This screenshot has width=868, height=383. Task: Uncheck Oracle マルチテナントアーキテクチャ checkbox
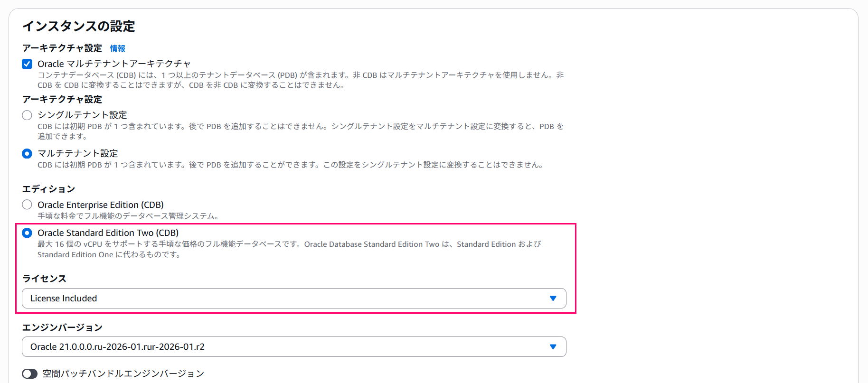(27, 64)
